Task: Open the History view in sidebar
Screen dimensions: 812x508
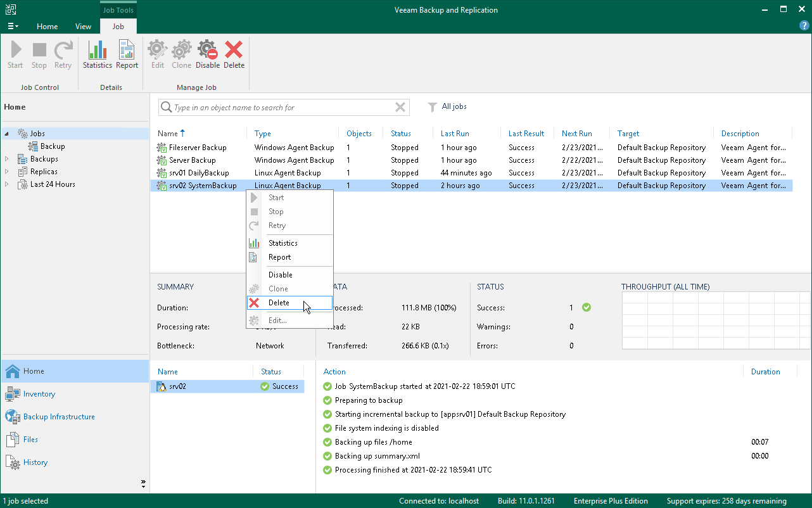Action: tap(35, 462)
